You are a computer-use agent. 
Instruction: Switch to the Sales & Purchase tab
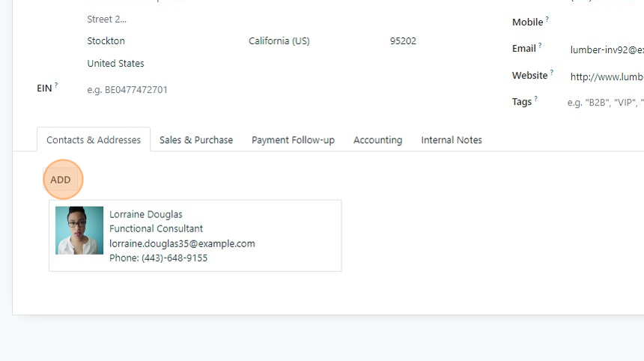tap(196, 140)
